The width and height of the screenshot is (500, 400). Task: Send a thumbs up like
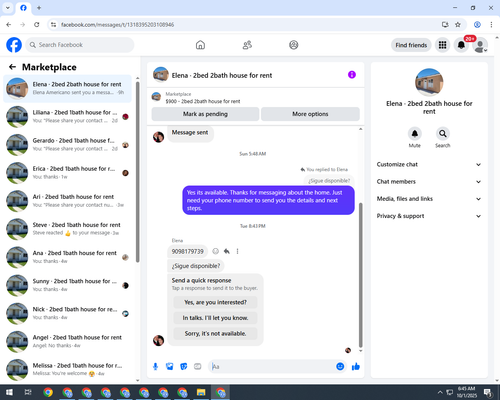(356, 367)
